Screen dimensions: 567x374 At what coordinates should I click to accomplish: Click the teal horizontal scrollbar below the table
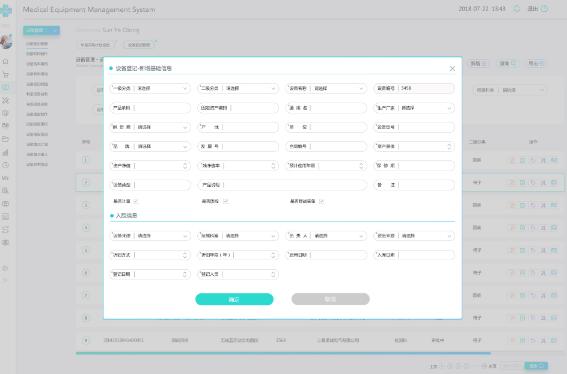tap(283, 353)
